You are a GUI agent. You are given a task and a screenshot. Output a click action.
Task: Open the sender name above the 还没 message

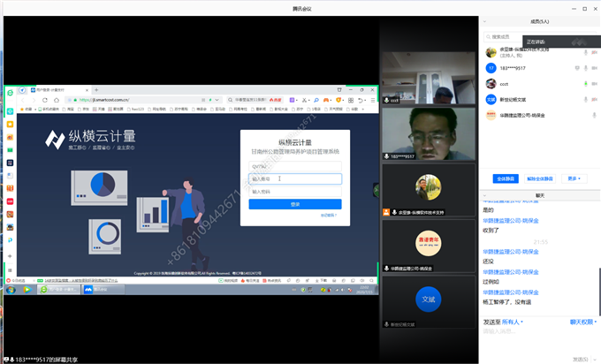pyautogui.click(x=511, y=252)
